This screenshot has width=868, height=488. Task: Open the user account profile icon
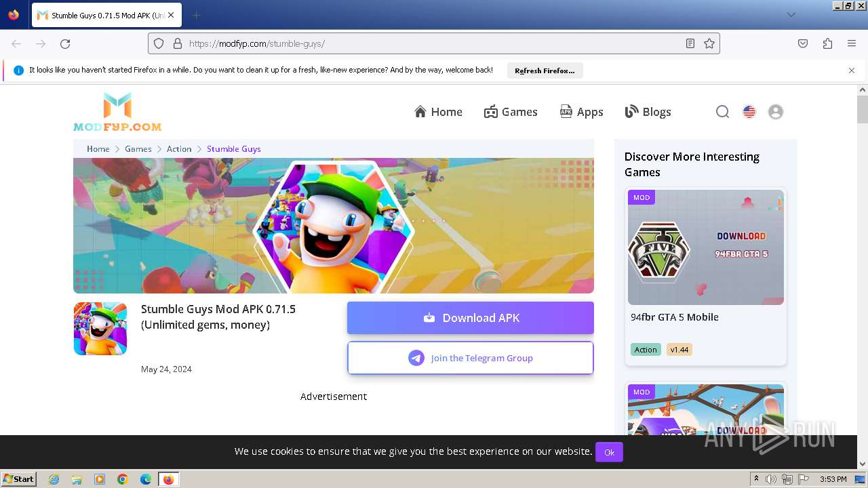tap(776, 112)
